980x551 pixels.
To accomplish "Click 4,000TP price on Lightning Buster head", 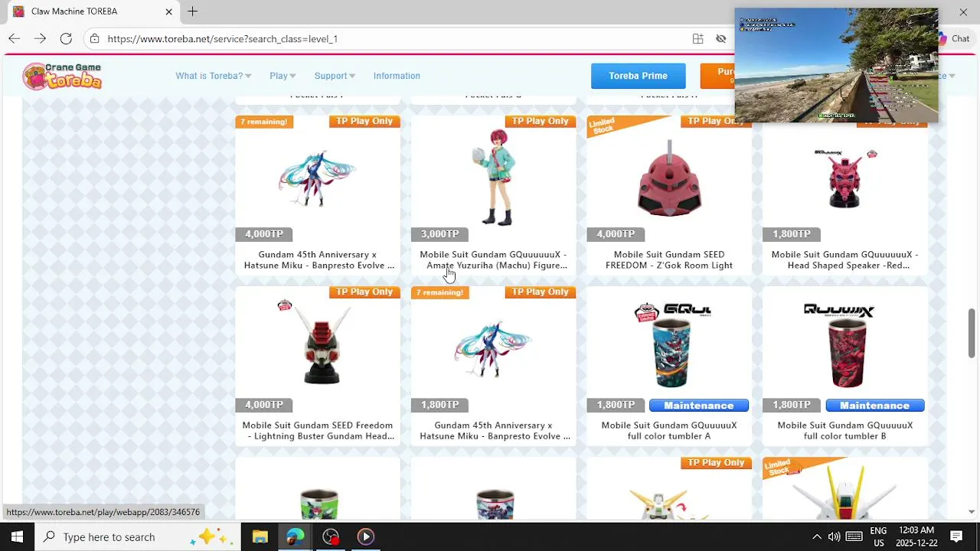I will tap(264, 405).
